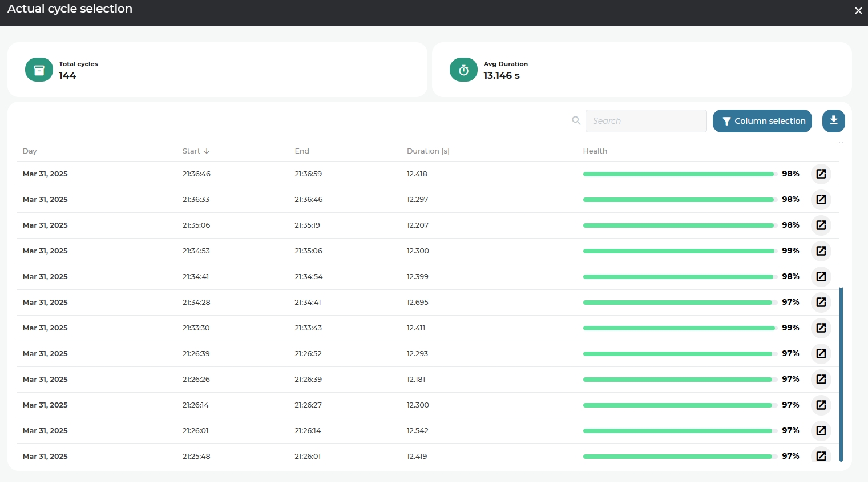Image resolution: width=868 pixels, height=488 pixels.
Task: Open details for cycle starting 21:34:53
Action: [821, 251]
